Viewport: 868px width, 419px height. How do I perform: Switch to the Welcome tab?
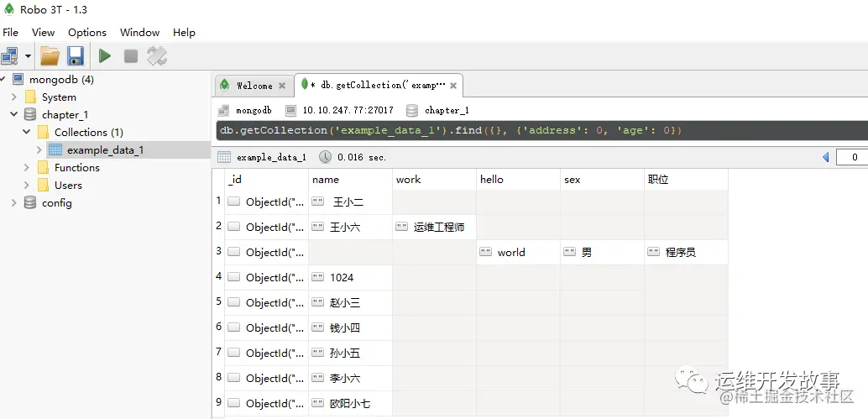254,86
